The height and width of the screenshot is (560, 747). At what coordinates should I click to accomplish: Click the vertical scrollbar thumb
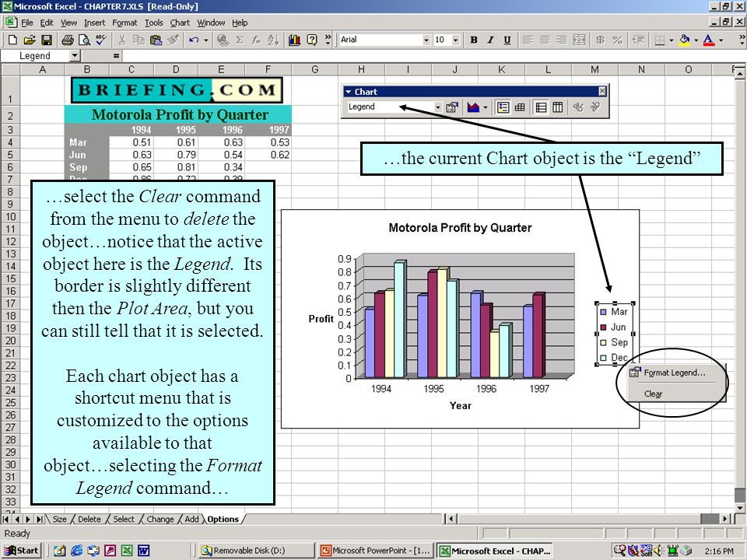pyautogui.click(x=739, y=495)
